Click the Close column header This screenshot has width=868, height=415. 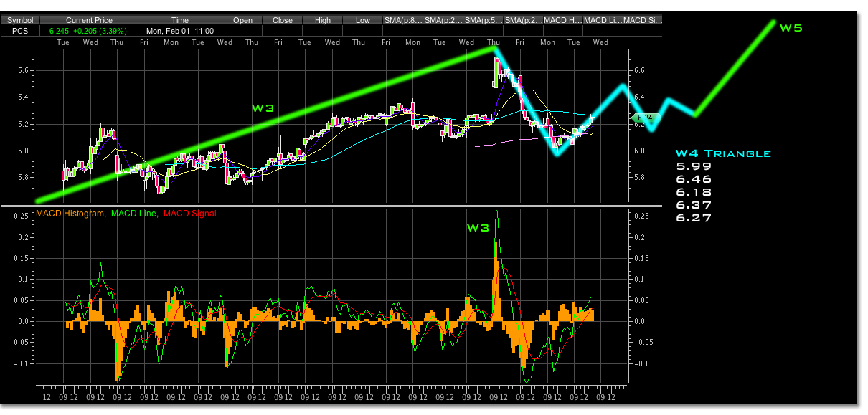[283, 20]
